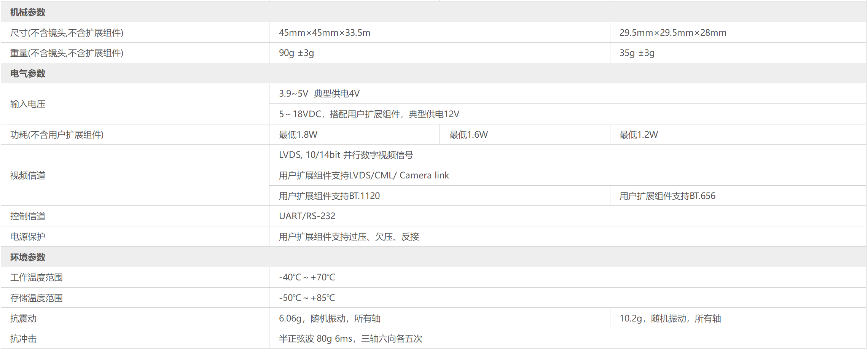Viewport: 868px width, 350px height.
Task: Click the 35g ±3g weight value
Action: (x=637, y=53)
